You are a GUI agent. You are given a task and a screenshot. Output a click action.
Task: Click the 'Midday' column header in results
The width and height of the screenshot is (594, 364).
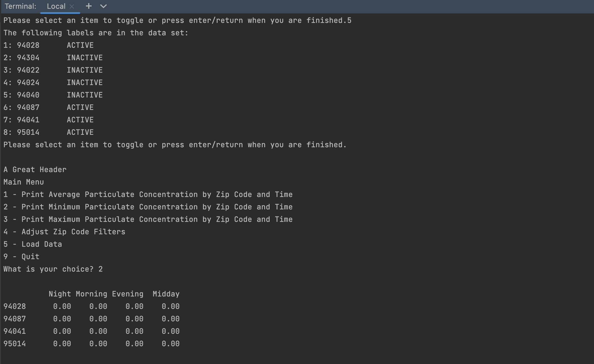point(166,294)
